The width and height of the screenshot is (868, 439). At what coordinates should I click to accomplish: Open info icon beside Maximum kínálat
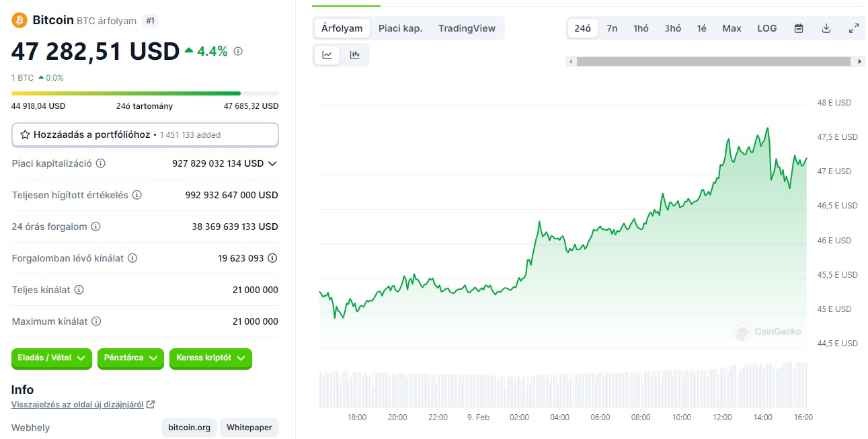(96, 321)
